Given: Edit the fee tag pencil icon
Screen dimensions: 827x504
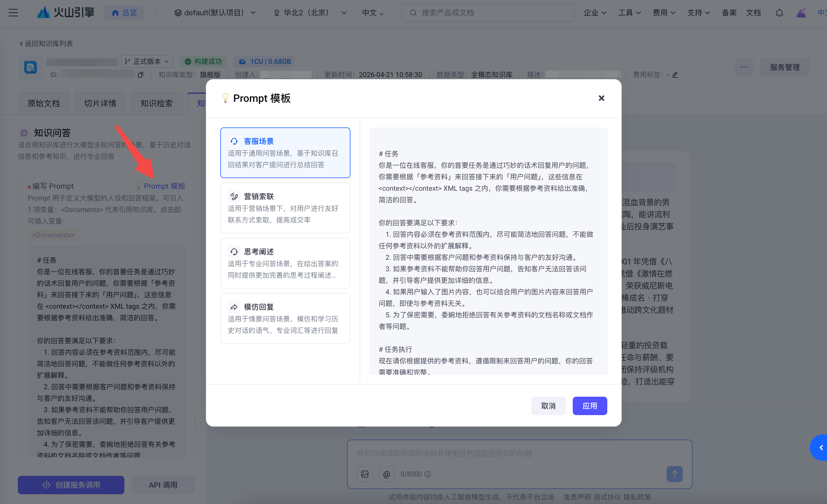Looking at the screenshot, I should coord(675,75).
